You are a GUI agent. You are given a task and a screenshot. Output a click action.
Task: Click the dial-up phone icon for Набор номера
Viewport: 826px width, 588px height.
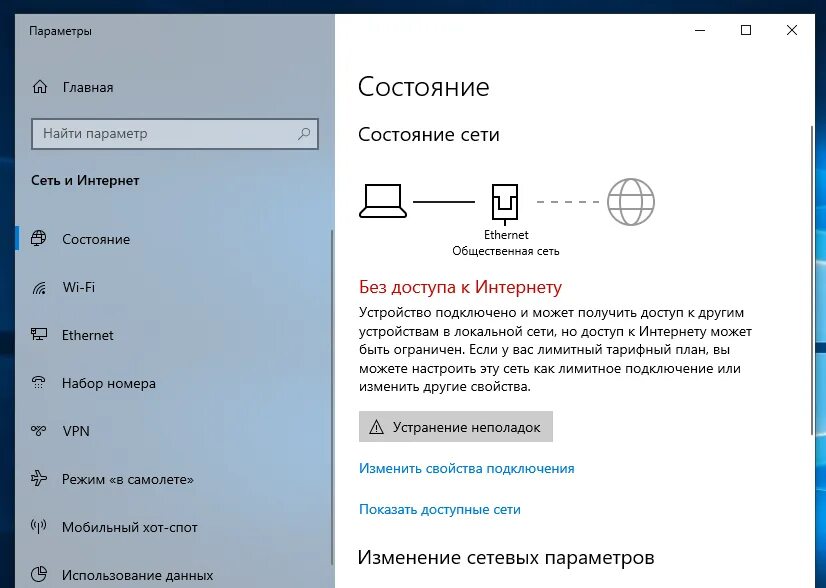pyautogui.click(x=38, y=383)
